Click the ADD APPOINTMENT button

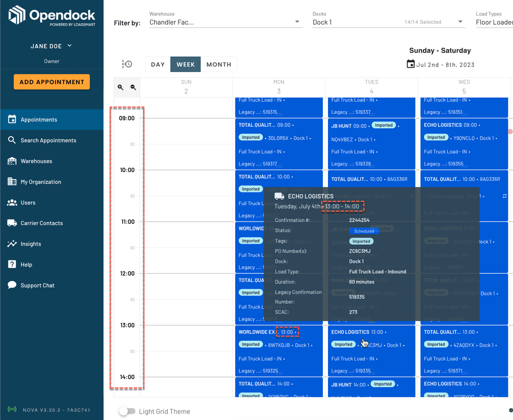pos(51,82)
